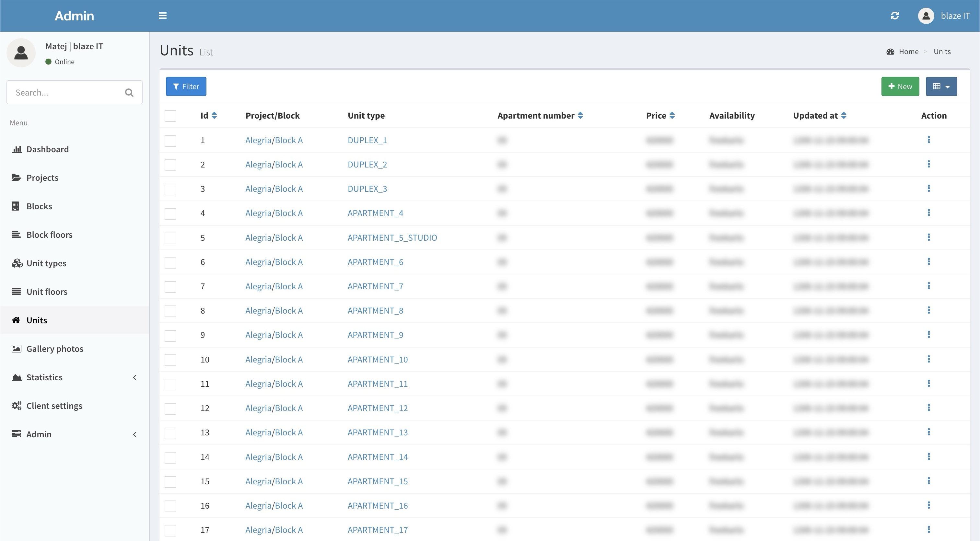
Task: Toggle the select-all checkbox in the table header
Action: [x=170, y=116]
